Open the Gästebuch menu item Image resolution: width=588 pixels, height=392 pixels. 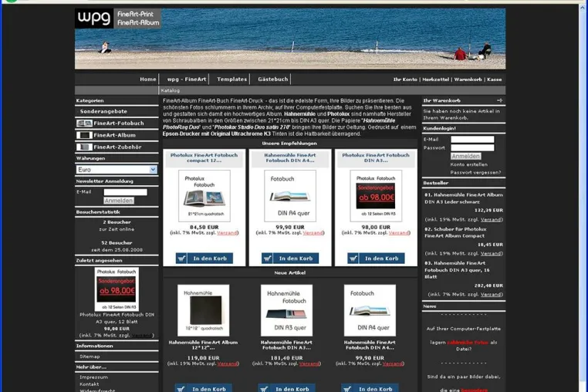coord(272,79)
